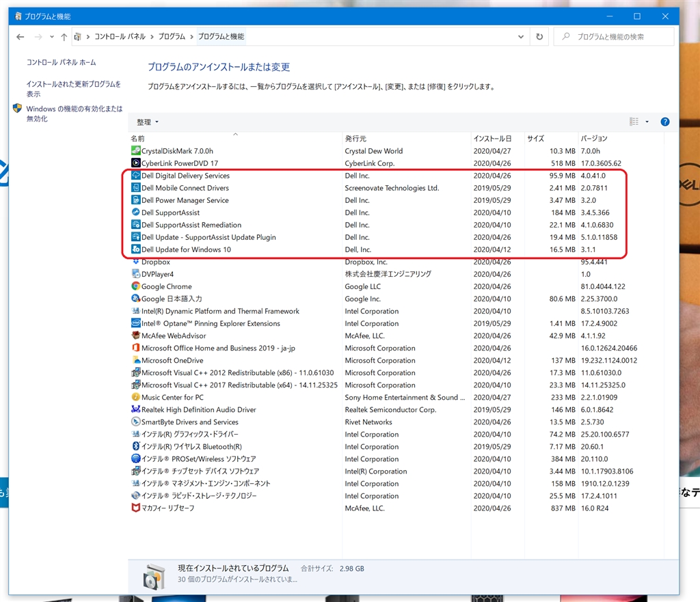The width and height of the screenshot is (700, 602).
Task: Change list view with the view icon
Action: tap(634, 122)
